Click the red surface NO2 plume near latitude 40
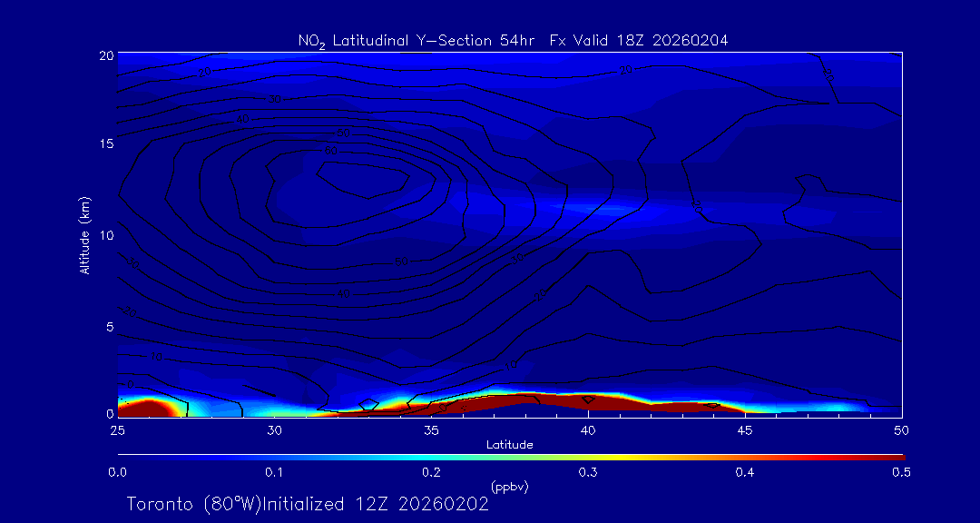The image size is (980, 523). [544, 402]
